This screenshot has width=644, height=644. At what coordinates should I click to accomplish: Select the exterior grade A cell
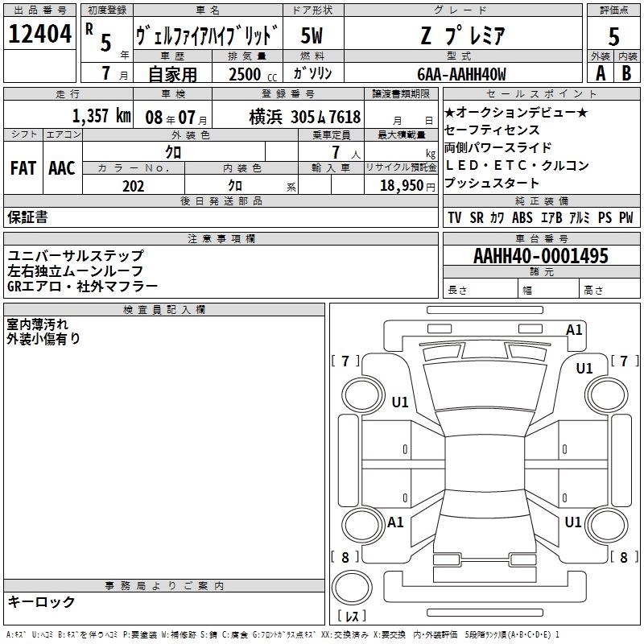coord(601,73)
